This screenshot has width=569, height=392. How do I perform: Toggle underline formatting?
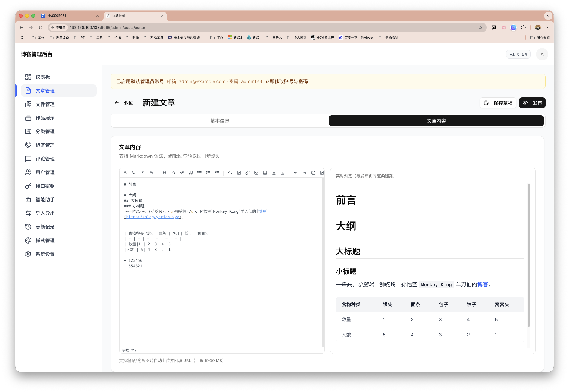click(x=134, y=173)
